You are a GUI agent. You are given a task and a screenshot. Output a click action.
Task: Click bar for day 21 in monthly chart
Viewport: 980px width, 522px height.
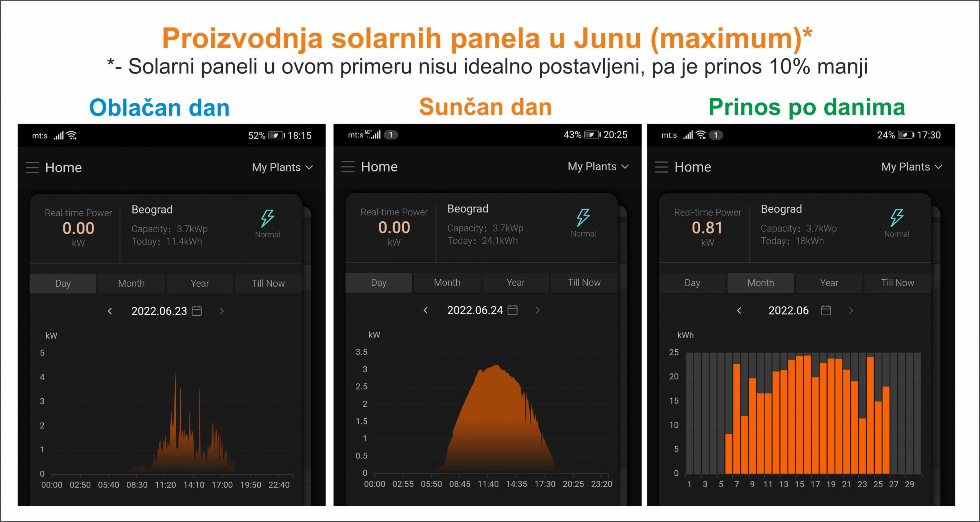pos(843,422)
